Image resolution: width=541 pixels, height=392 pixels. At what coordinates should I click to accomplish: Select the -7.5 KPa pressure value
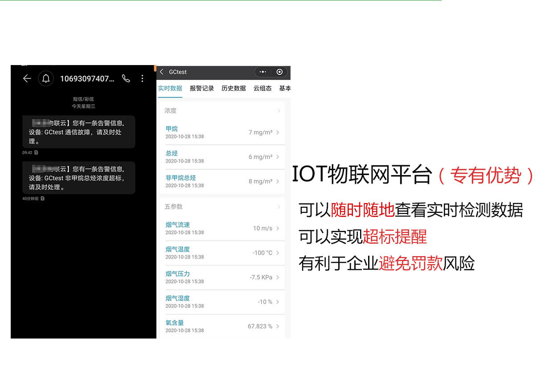[x=261, y=277]
